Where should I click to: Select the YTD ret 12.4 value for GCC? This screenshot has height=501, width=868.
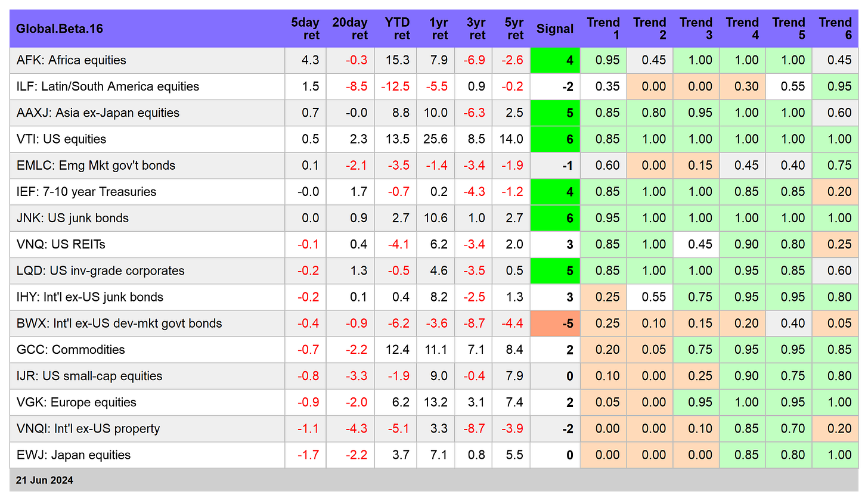tap(398, 350)
